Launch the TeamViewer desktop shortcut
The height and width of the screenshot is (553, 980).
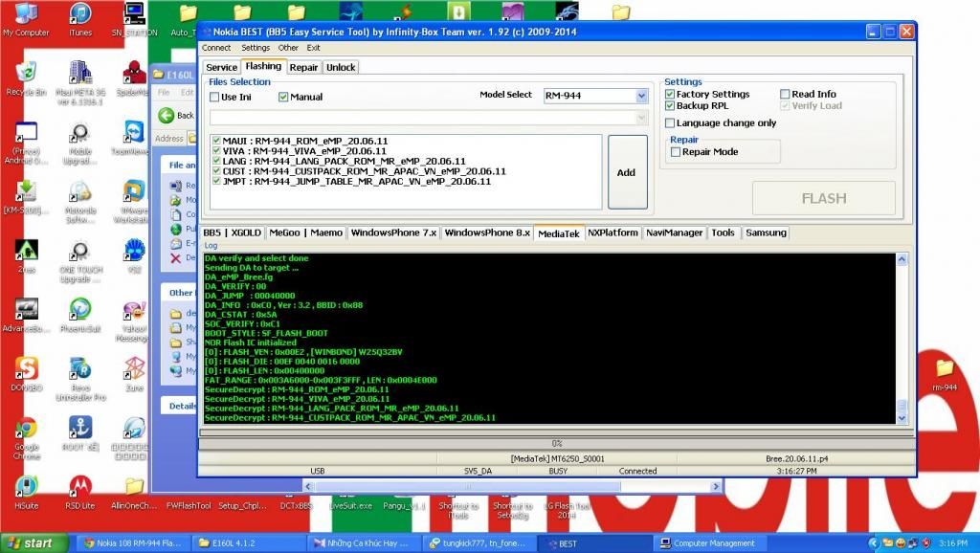(x=133, y=139)
